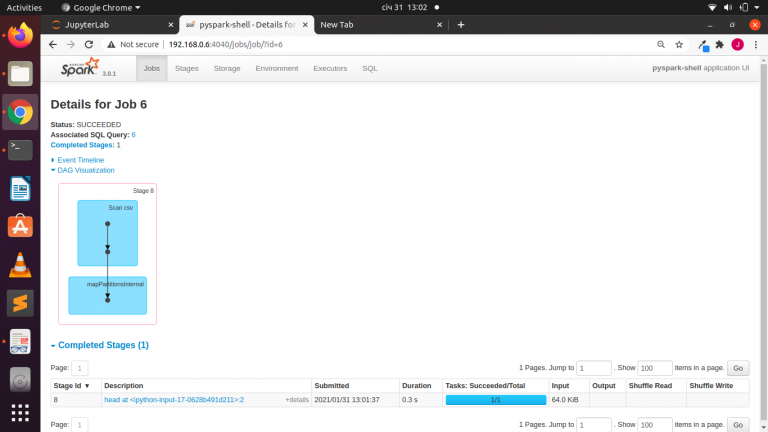The height and width of the screenshot is (432, 768).
Task: Expand the Event Timeline section
Action: pos(80,160)
